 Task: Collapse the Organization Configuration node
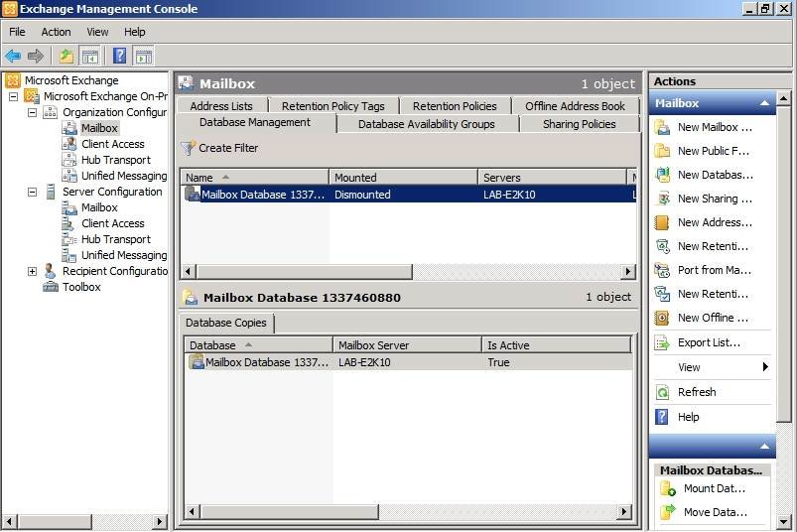pos(32,112)
